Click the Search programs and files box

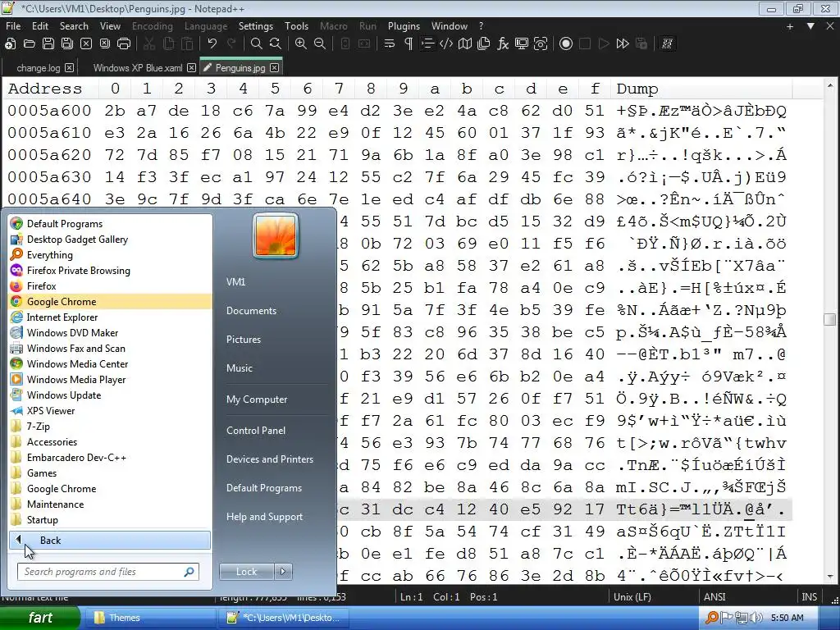(108, 572)
